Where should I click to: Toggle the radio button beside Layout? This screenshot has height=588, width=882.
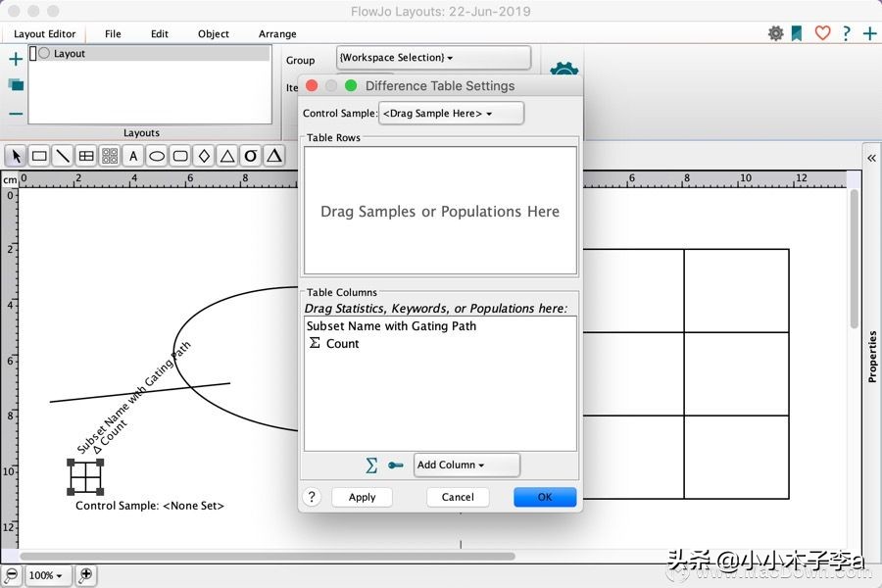pos(44,53)
